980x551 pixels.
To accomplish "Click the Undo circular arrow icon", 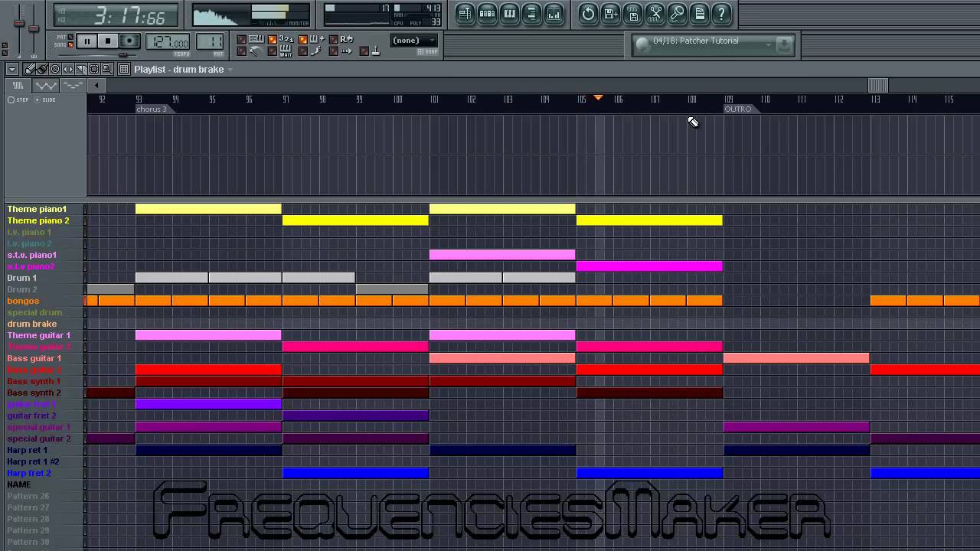I will pyautogui.click(x=588, y=13).
